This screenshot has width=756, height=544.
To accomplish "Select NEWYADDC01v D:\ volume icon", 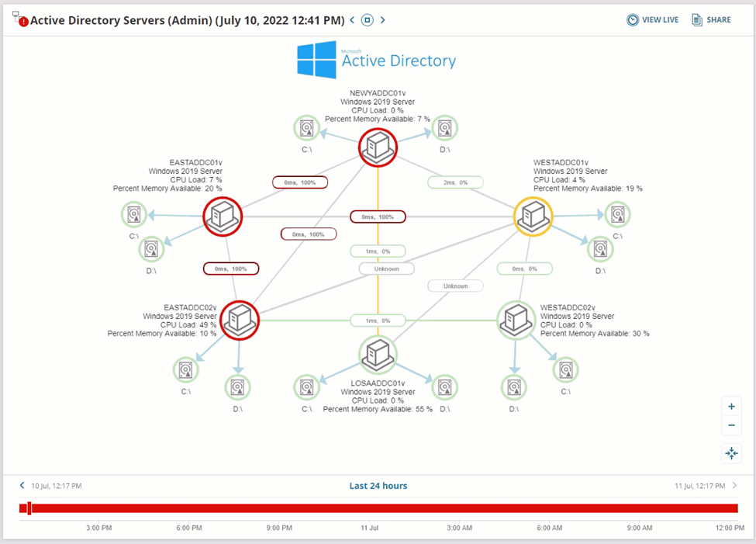I will 444,128.
